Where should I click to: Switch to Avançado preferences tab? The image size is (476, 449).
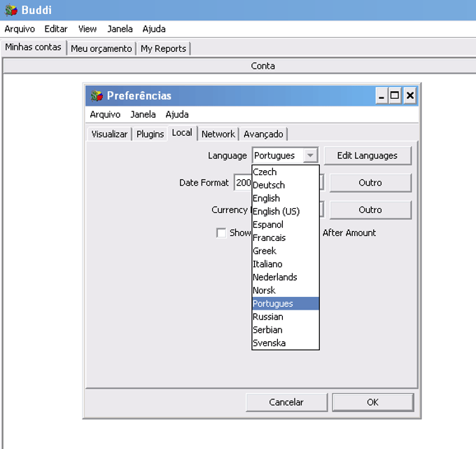tap(263, 134)
